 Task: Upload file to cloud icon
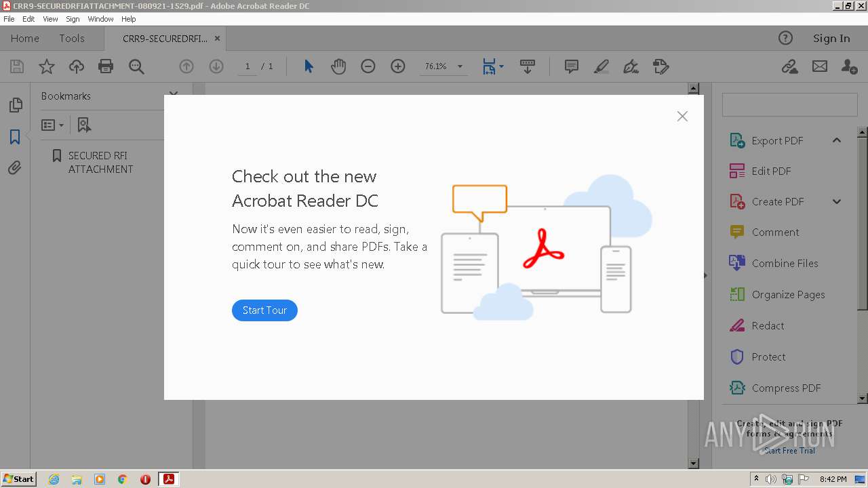[x=77, y=66]
